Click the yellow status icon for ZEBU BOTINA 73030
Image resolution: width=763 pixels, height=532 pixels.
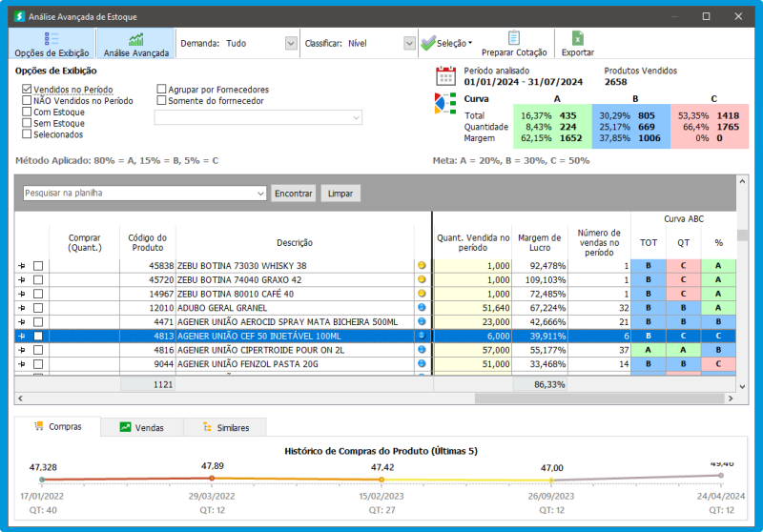tap(422, 265)
